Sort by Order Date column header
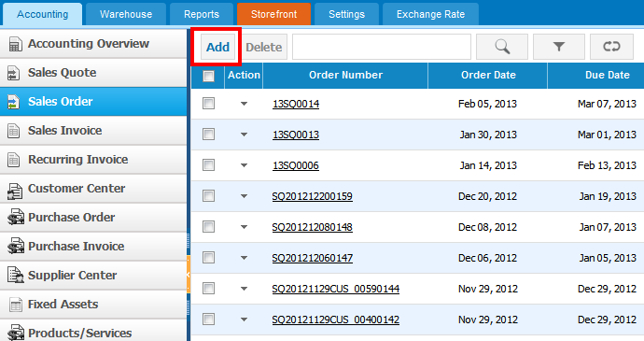The width and height of the screenshot is (644, 341). click(x=488, y=76)
